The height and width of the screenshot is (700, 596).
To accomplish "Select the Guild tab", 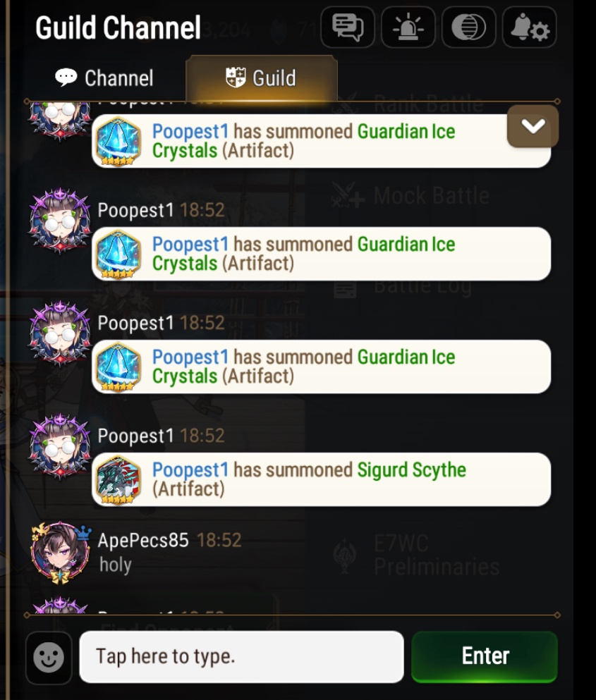I will [262, 78].
